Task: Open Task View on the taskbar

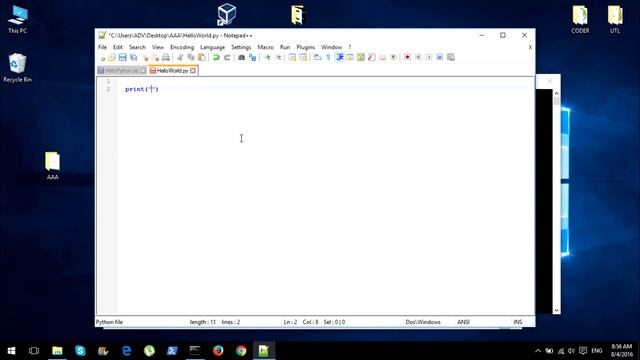Action: point(34,351)
